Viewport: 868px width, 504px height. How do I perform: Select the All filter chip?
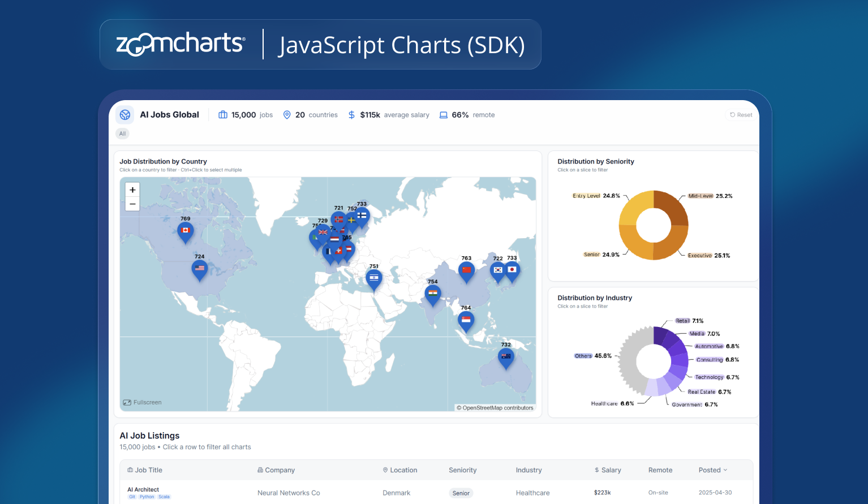point(122,133)
